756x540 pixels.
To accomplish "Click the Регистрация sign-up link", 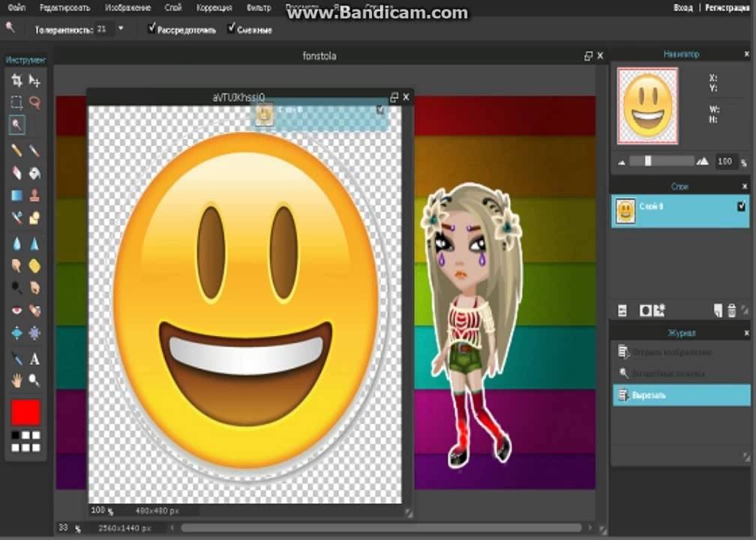I will (x=727, y=7).
